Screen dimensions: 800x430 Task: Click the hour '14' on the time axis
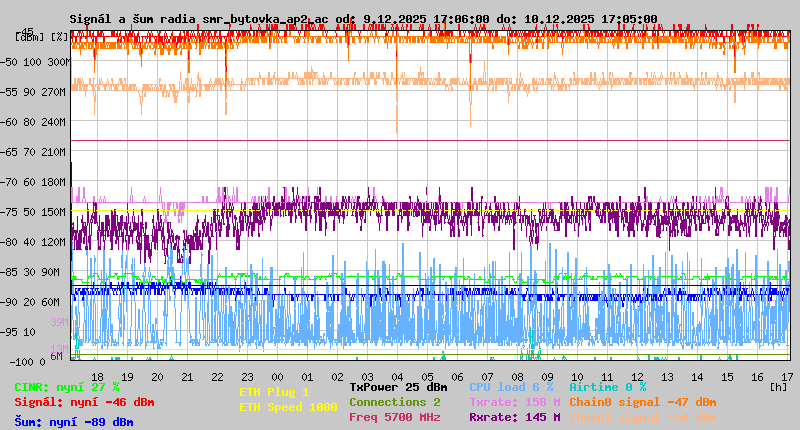point(697,377)
